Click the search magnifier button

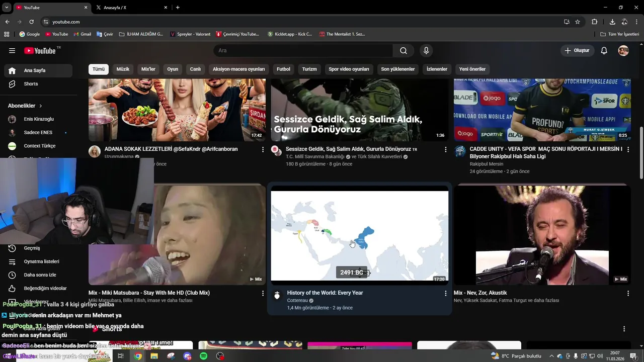click(404, 50)
